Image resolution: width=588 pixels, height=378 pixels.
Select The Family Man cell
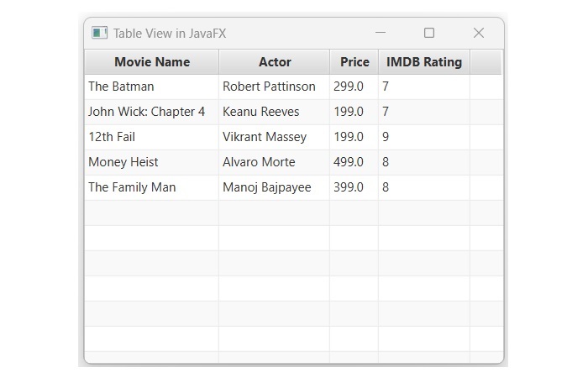point(132,187)
